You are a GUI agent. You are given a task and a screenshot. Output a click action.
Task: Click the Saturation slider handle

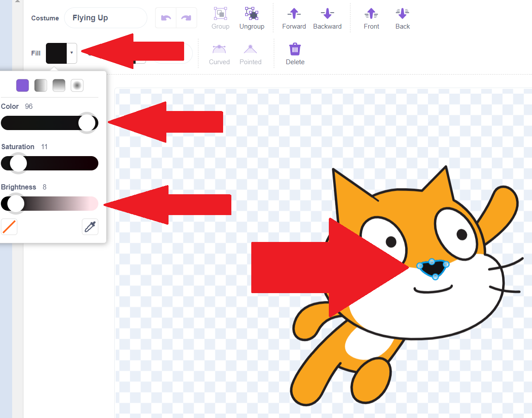pos(18,163)
